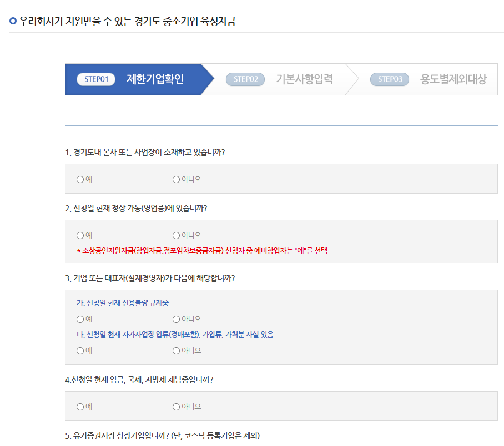Click the STEP01 pill badge

pos(96,79)
